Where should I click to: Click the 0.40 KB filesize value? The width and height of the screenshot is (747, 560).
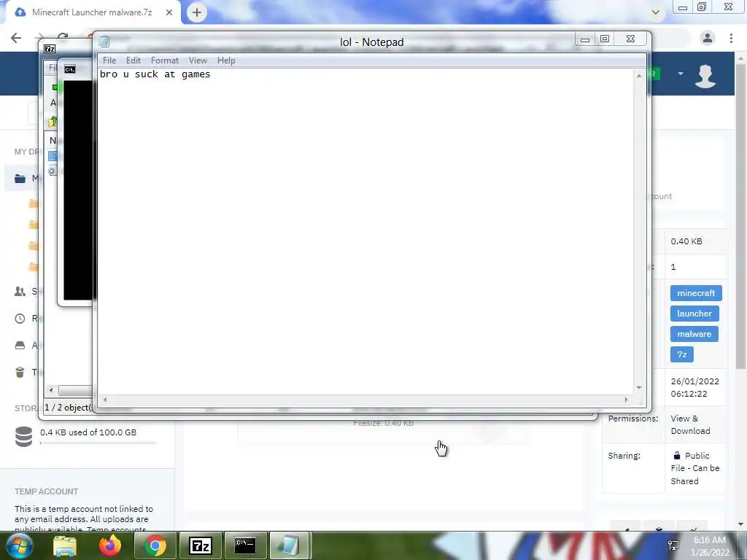pos(686,241)
